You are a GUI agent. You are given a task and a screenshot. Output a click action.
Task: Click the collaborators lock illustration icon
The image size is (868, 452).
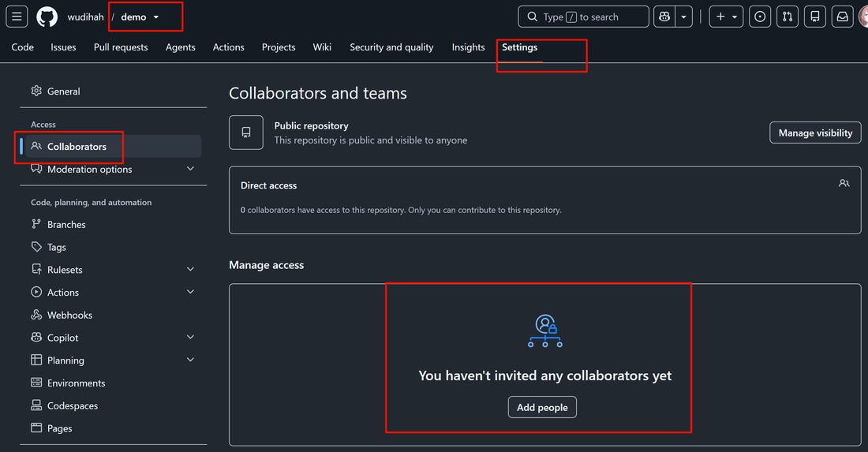tap(545, 331)
